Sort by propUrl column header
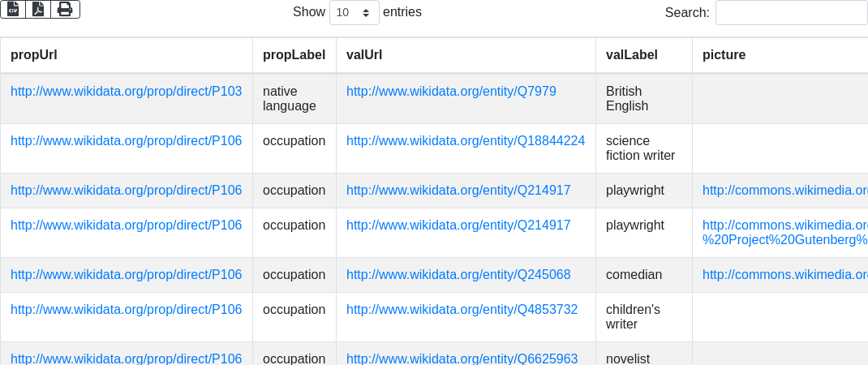 (x=34, y=55)
